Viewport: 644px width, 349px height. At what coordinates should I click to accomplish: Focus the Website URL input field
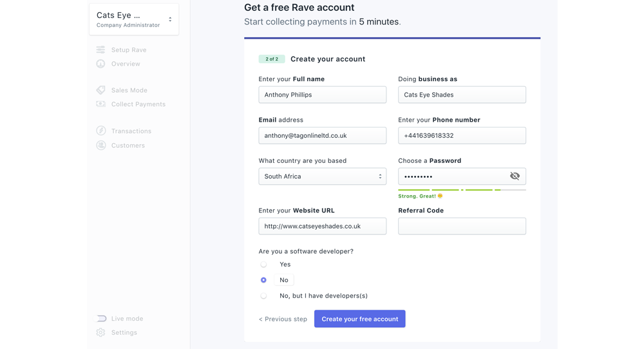322,226
